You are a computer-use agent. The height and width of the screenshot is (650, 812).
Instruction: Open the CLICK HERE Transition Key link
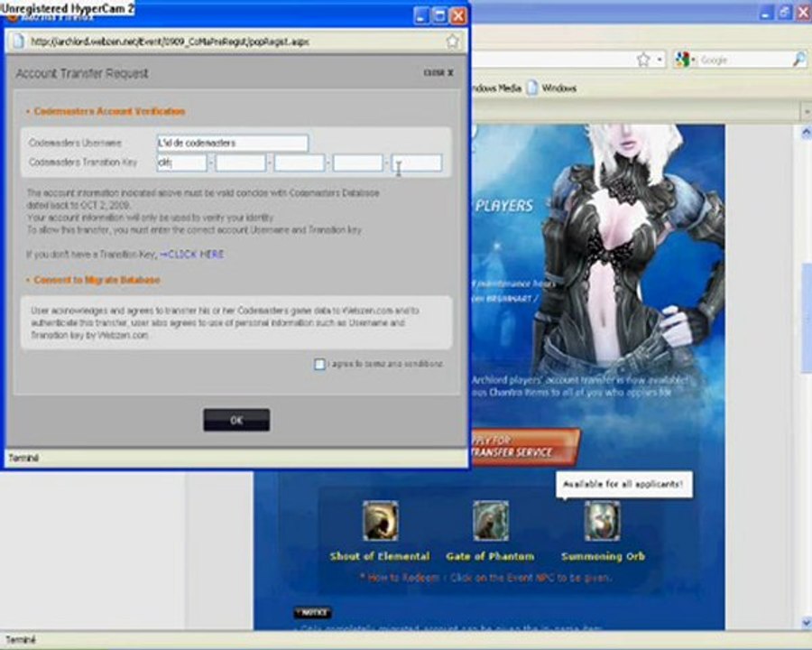click(192, 255)
